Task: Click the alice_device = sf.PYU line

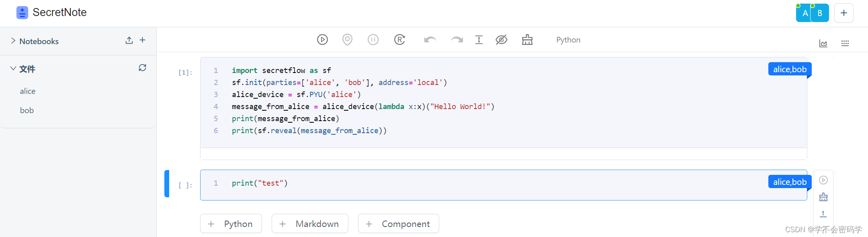Action: [x=296, y=94]
